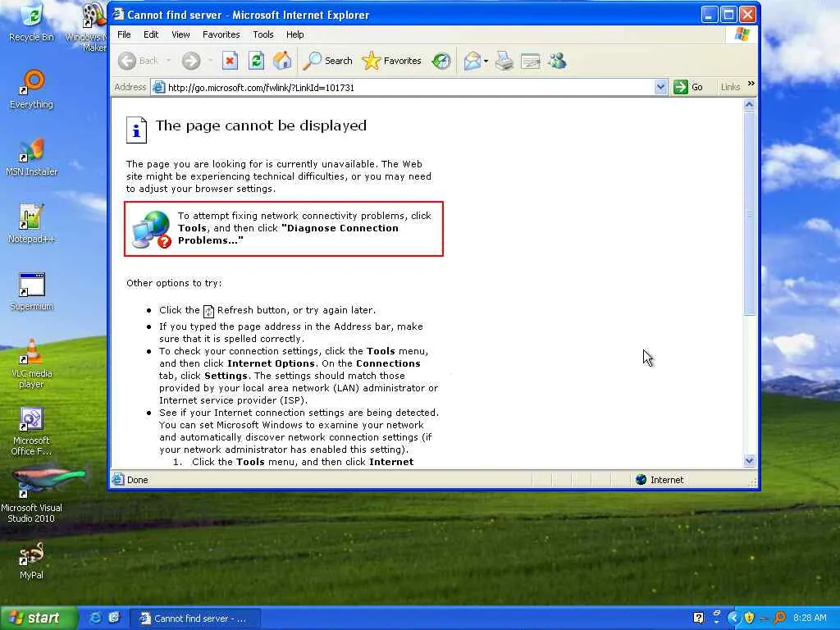
Task: Open the Tools menu
Action: pos(263,34)
